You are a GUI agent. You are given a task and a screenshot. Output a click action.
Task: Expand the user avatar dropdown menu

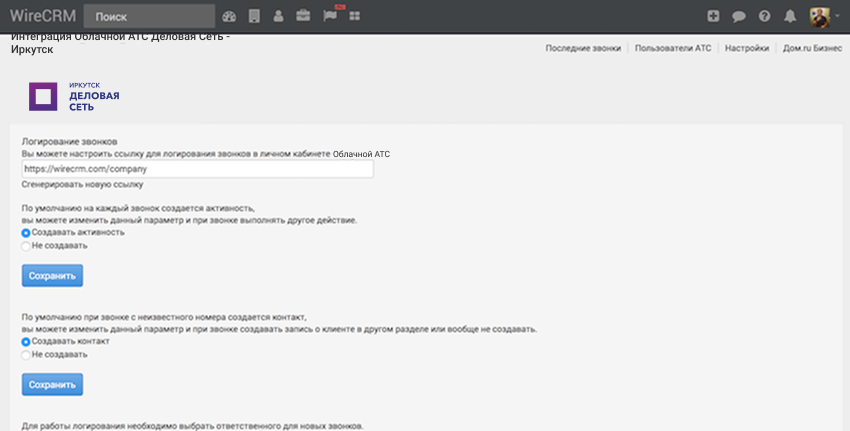[x=826, y=16]
